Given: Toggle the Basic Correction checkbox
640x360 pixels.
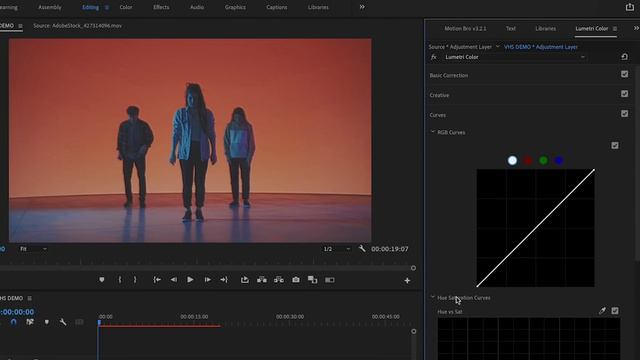Looking at the screenshot, I should point(624,74).
